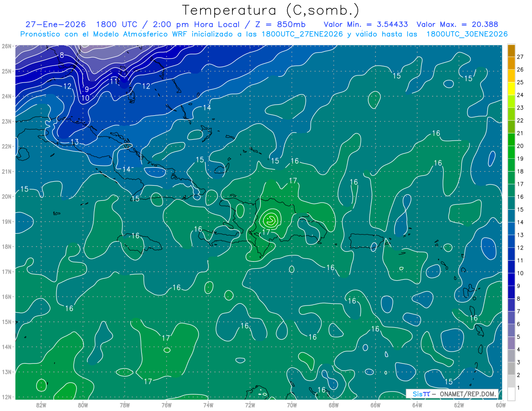Click the bright green swatch between 20 and 21
This screenshot has width=532, height=411.
coord(511,140)
